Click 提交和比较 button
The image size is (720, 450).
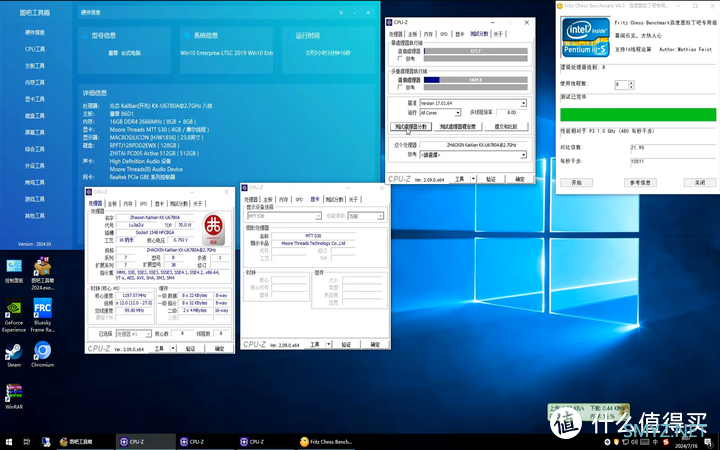click(506, 126)
